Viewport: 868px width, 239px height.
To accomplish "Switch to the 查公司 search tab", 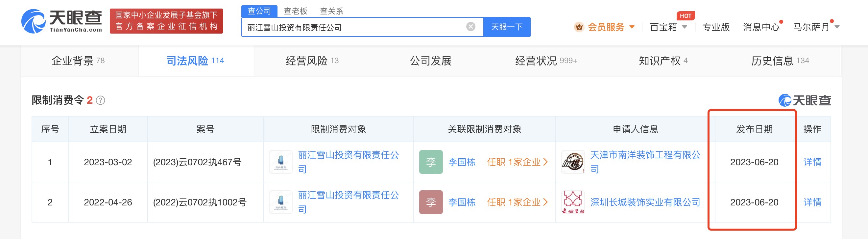I will click(259, 11).
